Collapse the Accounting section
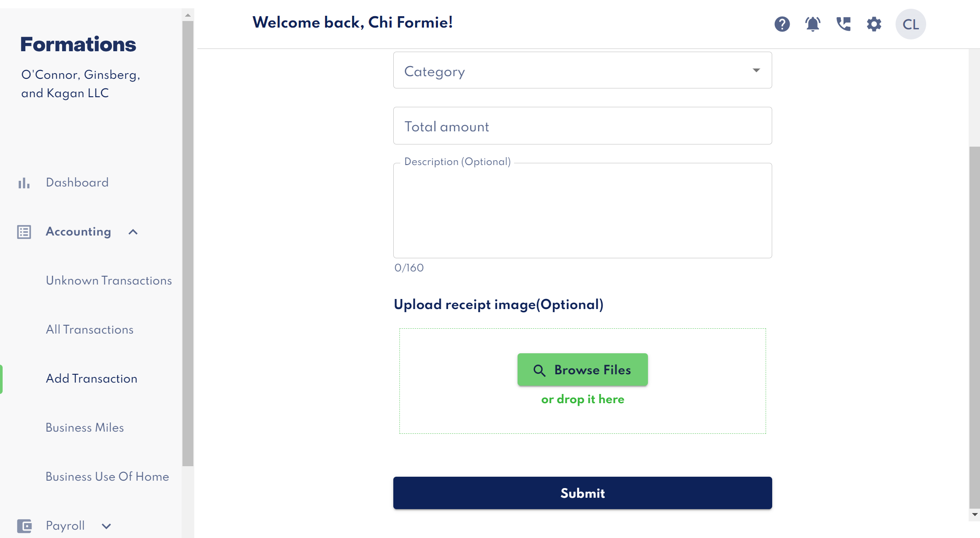This screenshot has width=980, height=538. pyautogui.click(x=133, y=232)
